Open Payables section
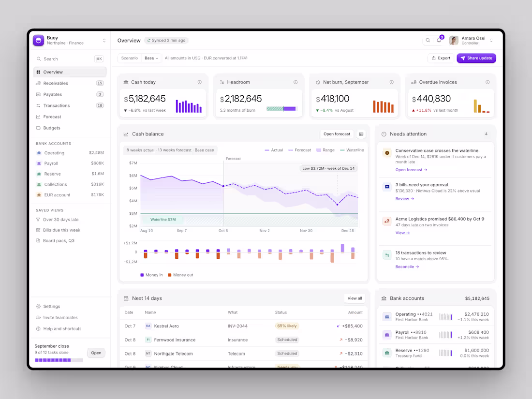The height and width of the screenshot is (399, 532). pos(70,94)
